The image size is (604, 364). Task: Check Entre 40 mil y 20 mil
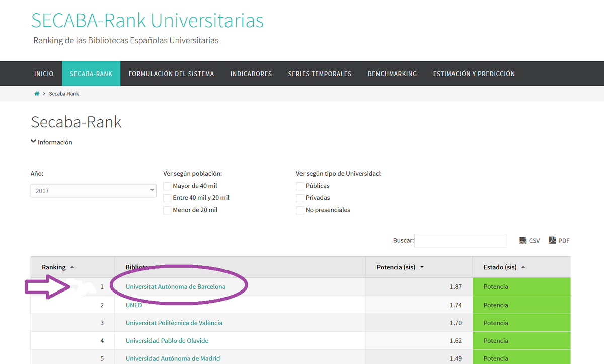167,198
